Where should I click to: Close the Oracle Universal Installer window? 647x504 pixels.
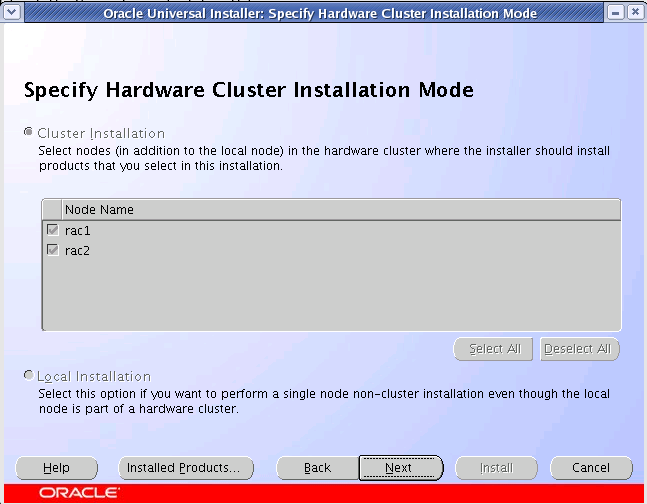(x=635, y=12)
